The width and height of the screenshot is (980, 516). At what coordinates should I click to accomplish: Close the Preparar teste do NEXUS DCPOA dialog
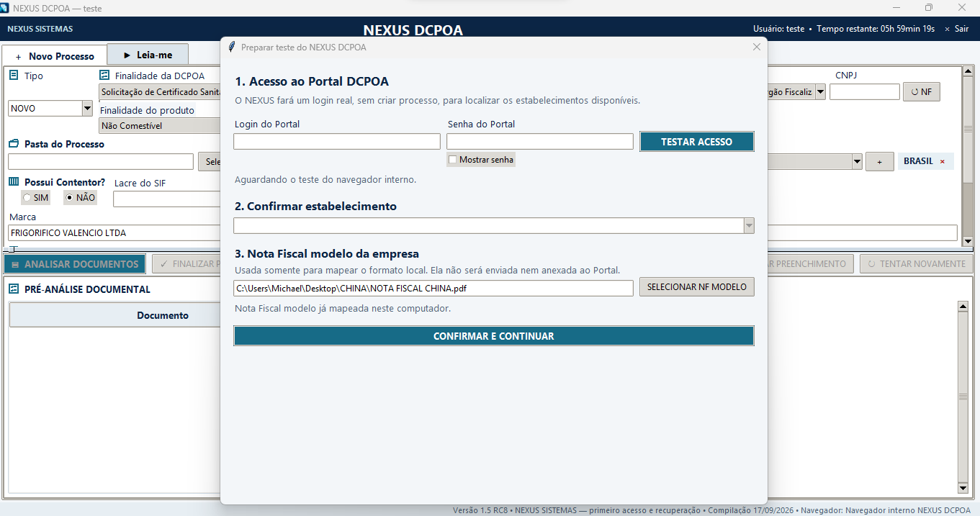coord(756,47)
